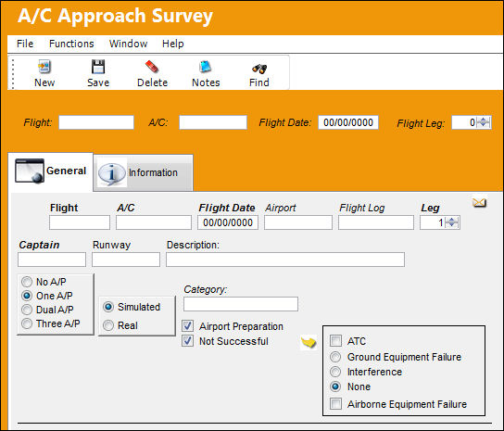Viewport: 504px width, 431px height.
Task: Switch to the General tab
Action: point(50,171)
